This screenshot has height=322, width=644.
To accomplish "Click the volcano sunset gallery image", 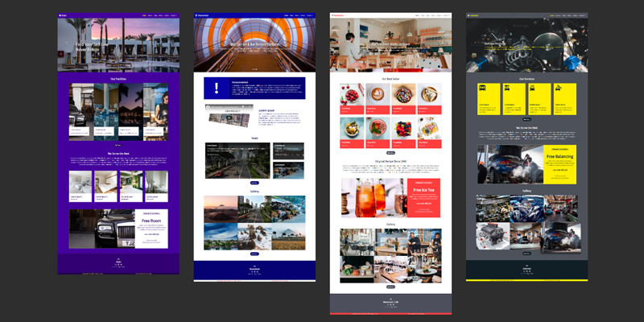I will (x=221, y=209).
